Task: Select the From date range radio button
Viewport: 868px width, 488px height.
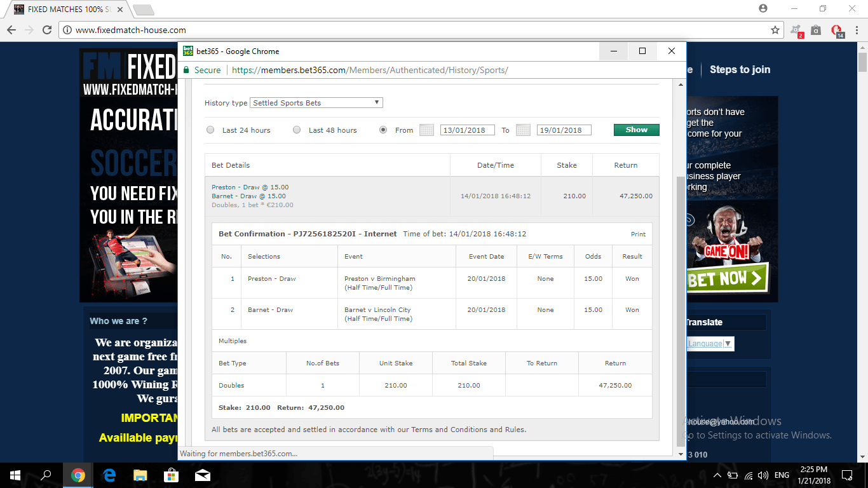Action: coord(383,130)
